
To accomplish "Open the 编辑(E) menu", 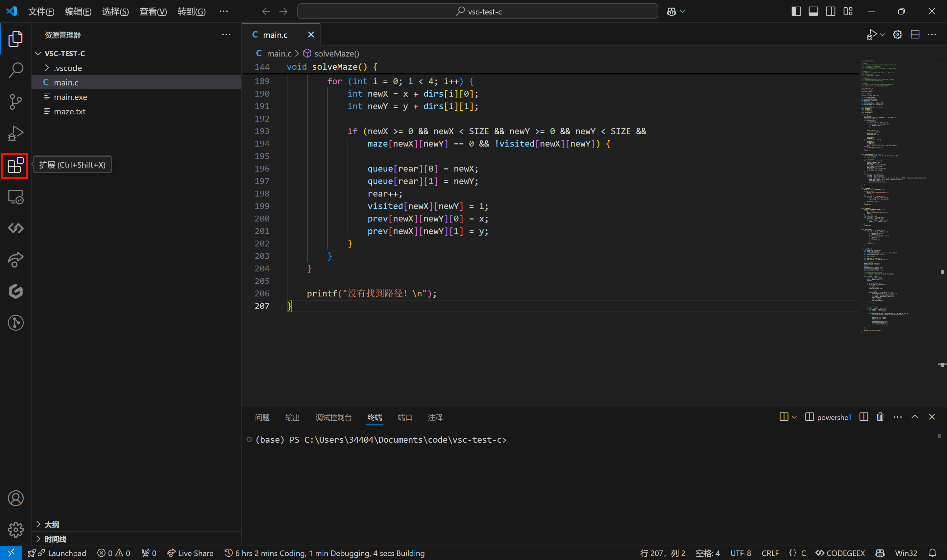I will [78, 12].
